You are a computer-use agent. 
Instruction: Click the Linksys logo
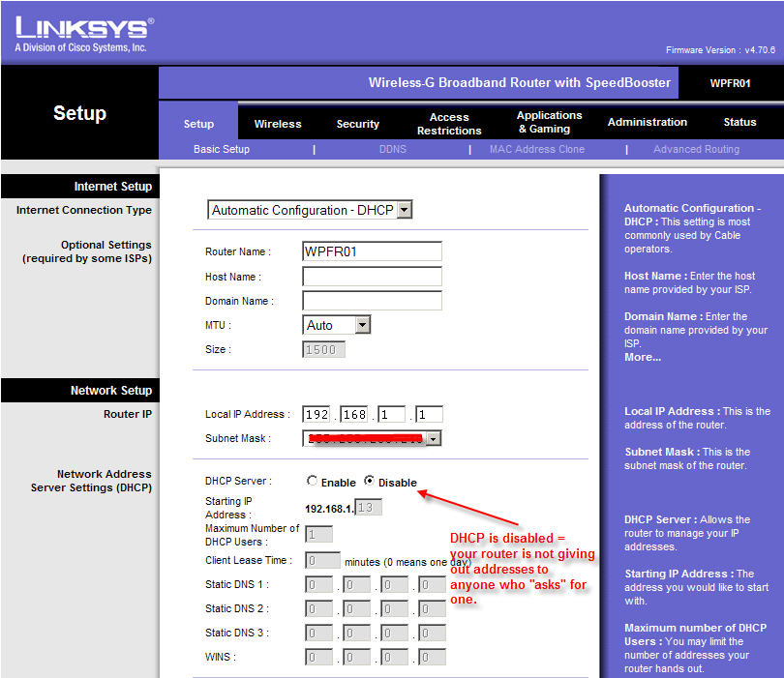pos(84,34)
